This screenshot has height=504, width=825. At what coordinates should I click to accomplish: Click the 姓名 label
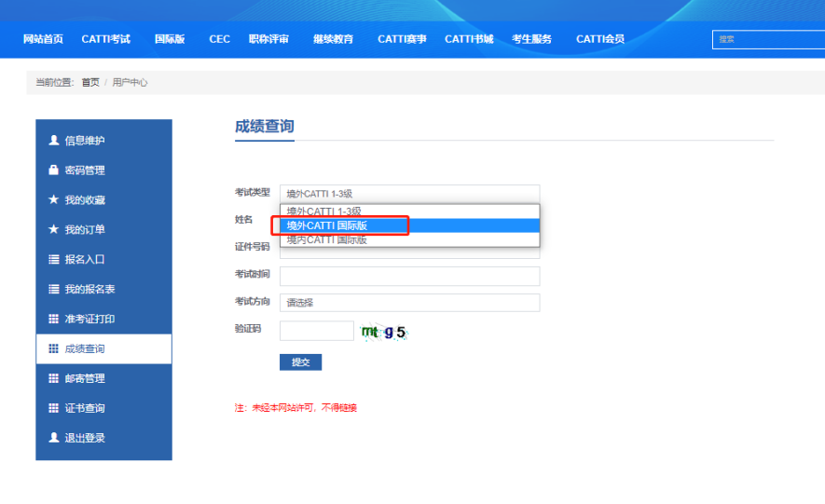(243, 220)
